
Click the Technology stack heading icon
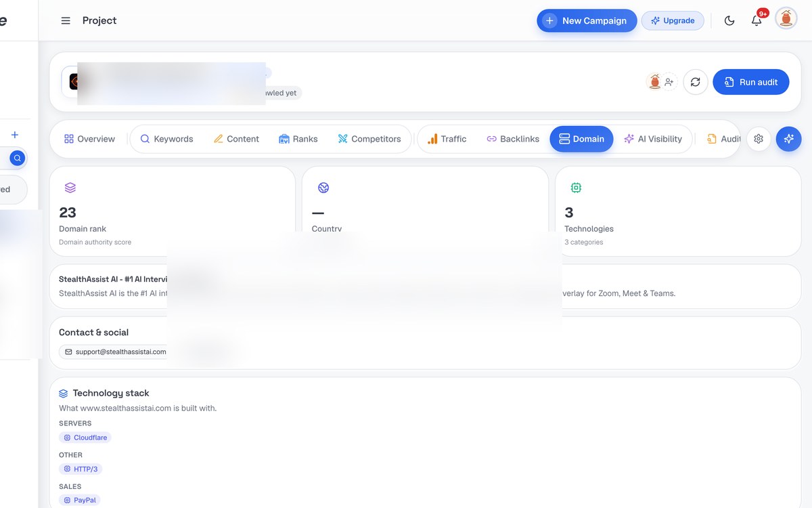point(64,393)
